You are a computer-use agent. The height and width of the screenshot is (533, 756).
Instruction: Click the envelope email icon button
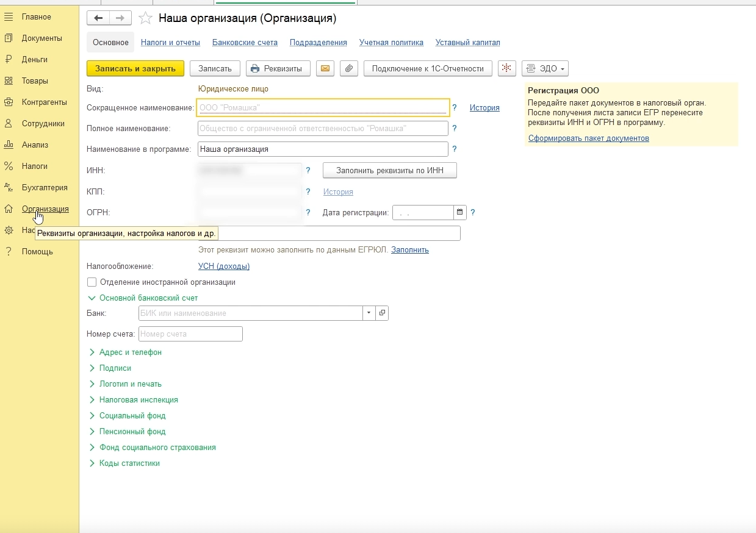tap(325, 68)
